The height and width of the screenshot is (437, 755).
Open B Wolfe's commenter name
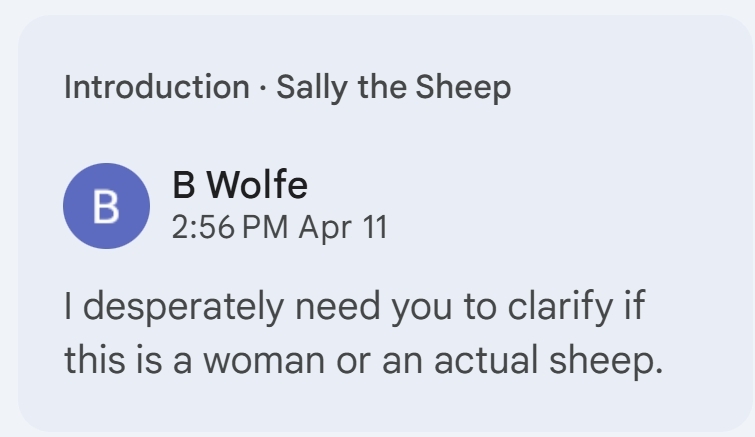click(240, 184)
